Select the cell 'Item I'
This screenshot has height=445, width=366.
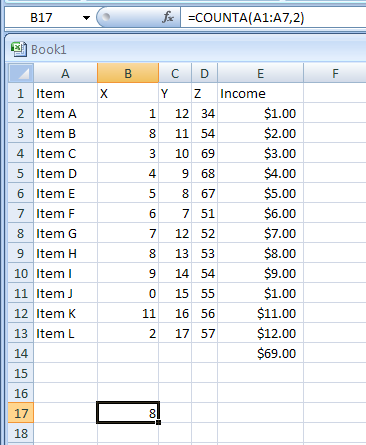[65, 273]
